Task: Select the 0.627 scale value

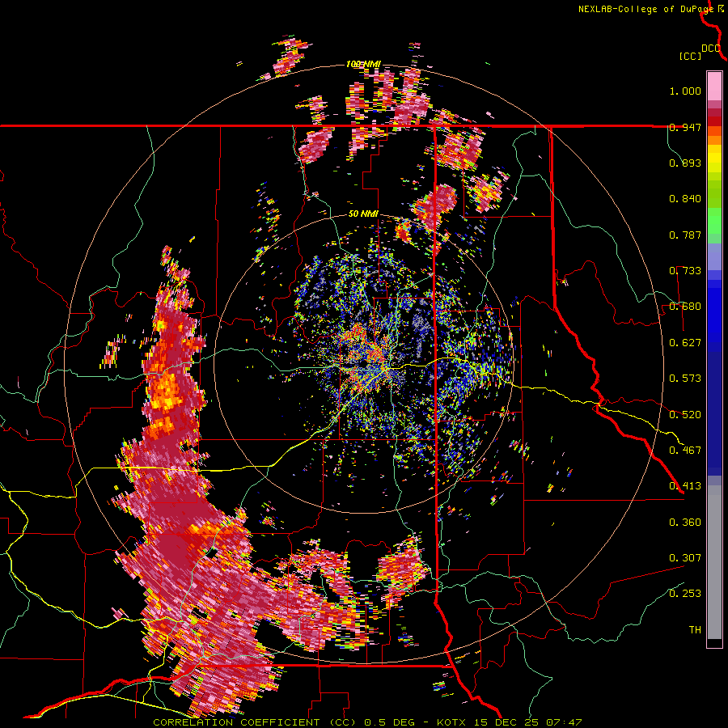Action: (x=685, y=343)
